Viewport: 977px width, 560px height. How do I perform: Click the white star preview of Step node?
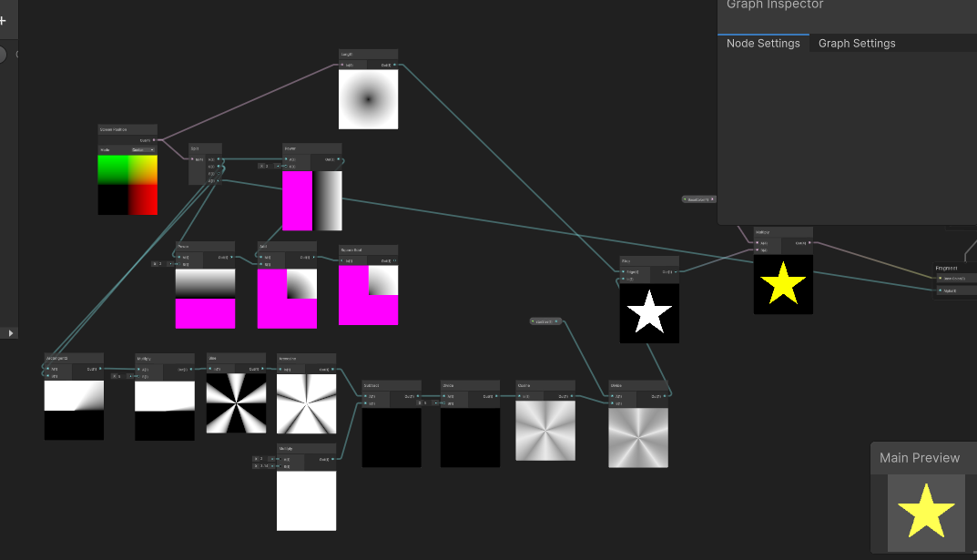click(649, 312)
